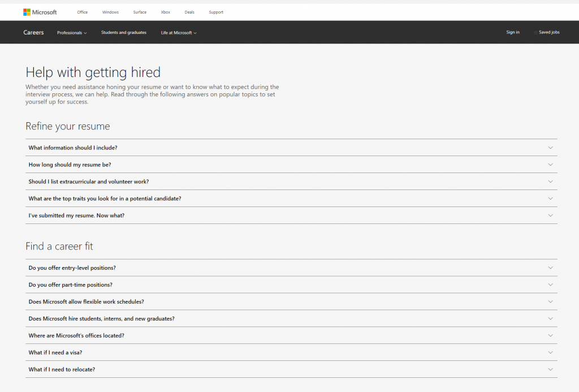
Task: Click the Sign in link
Action: (x=513, y=32)
